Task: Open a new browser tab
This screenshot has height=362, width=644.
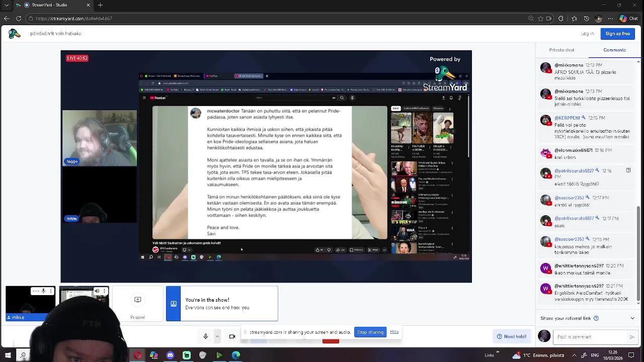Action: point(100,5)
